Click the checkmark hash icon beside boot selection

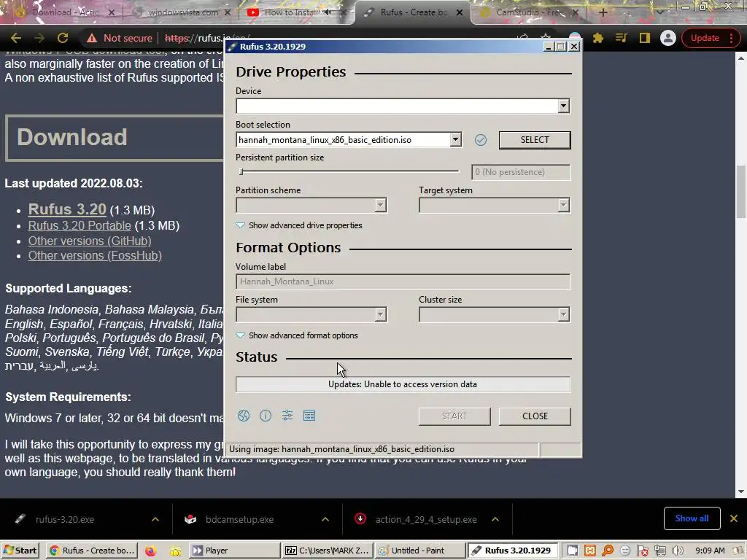click(x=481, y=140)
